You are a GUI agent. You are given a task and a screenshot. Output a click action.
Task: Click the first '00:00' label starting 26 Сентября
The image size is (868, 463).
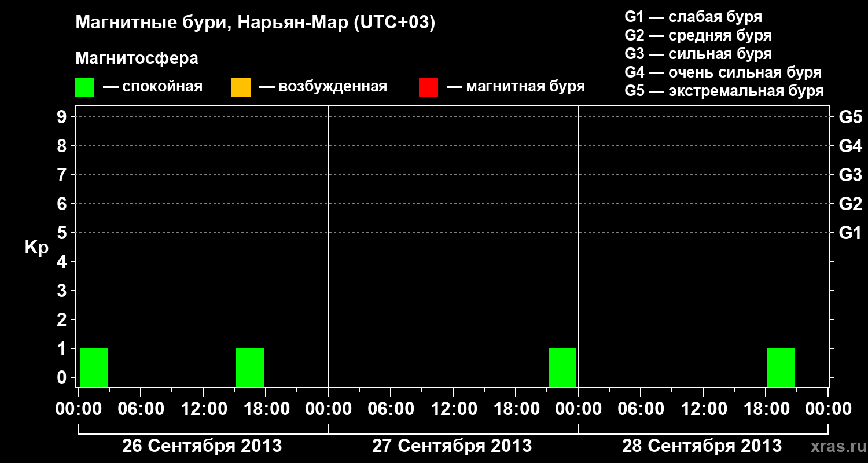pos(78,409)
